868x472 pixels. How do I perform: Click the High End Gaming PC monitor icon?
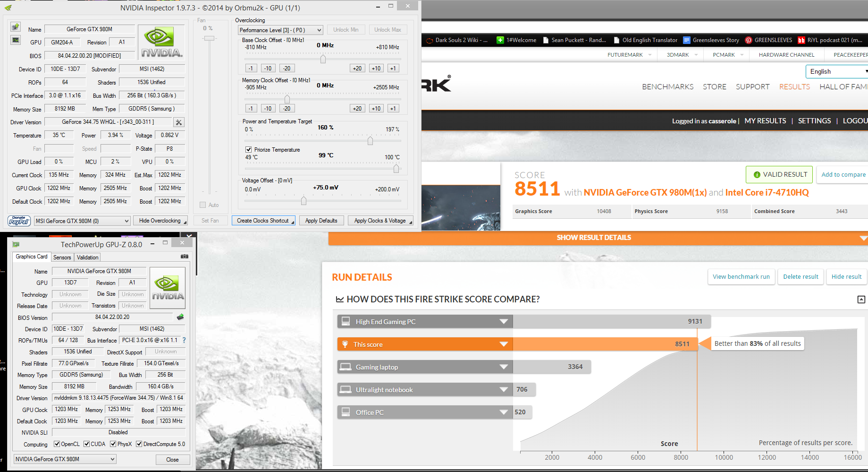coord(346,321)
